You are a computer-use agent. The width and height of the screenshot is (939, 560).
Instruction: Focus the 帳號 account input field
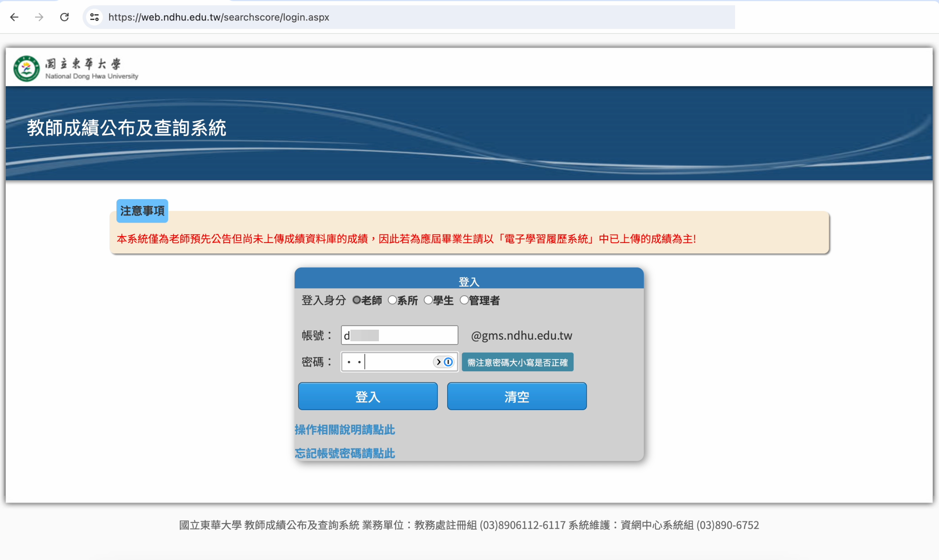[x=399, y=335]
